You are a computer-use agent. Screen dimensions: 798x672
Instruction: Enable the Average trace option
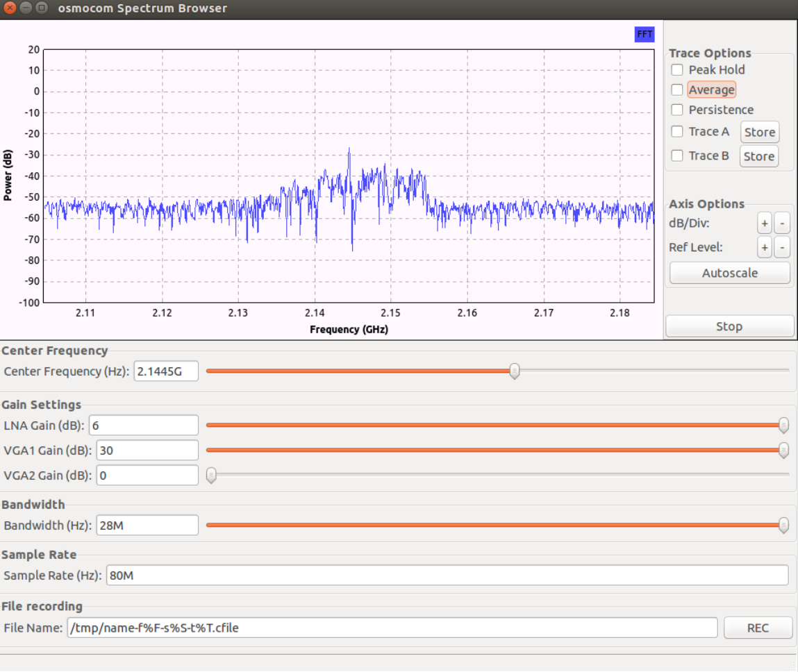(677, 90)
